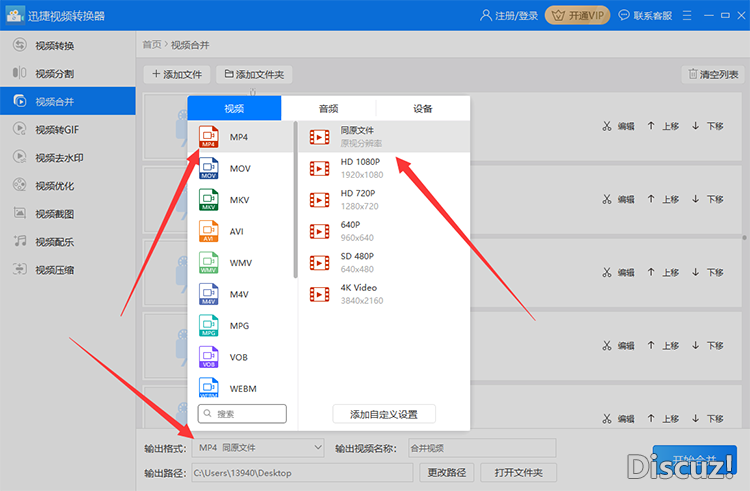Click the format 搜索 search box
The image size is (750, 491).
tap(242, 414)
